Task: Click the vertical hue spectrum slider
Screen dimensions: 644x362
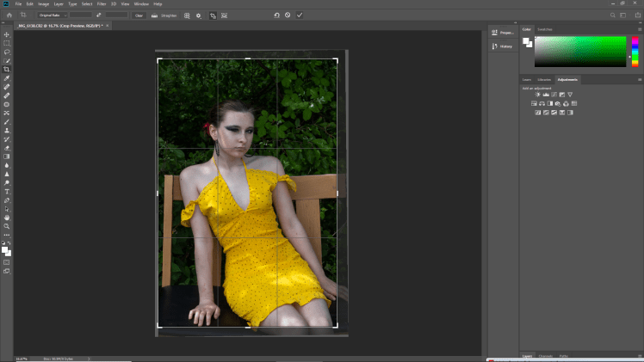Action: click(634, 51)
